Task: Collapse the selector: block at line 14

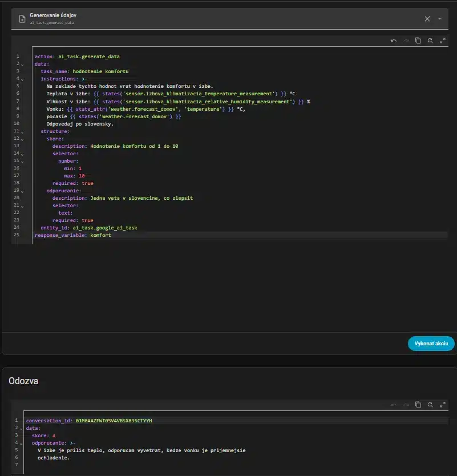Action: coord(22,154)
